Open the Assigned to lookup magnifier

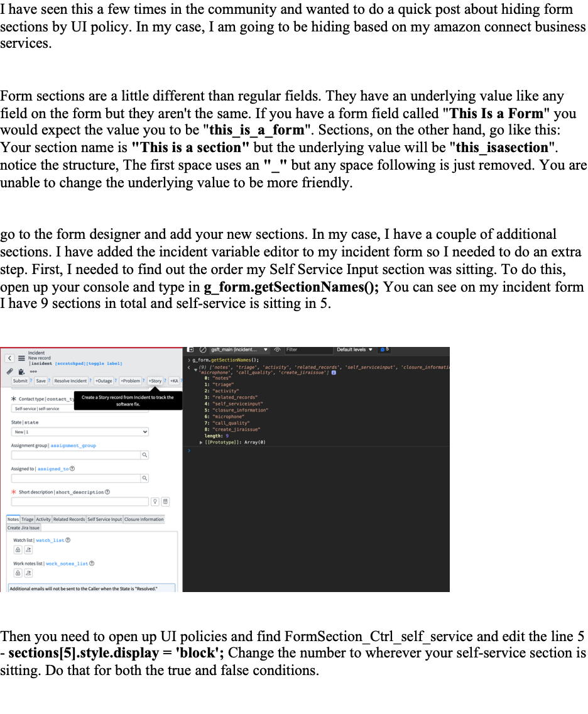point(144,478)
